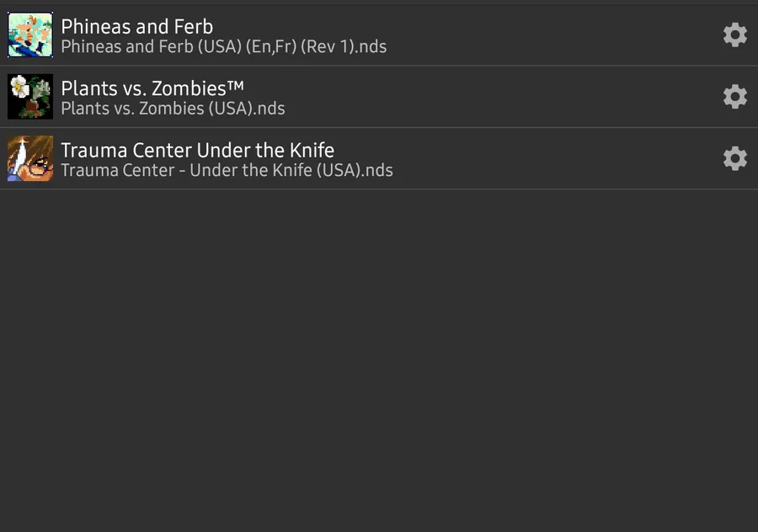Open Trauma Center Under the Knife title
Screen dimensions: 758x532
coord(197,150)
